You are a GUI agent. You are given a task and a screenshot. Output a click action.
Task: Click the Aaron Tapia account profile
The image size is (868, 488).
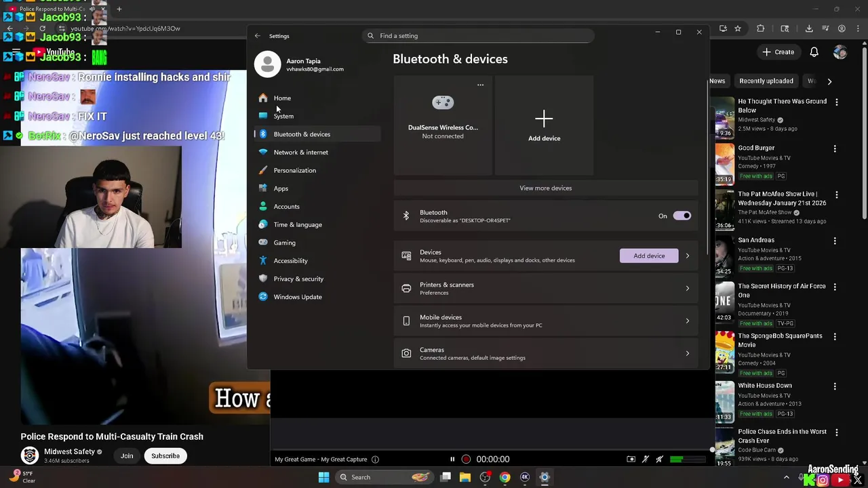pos(301,65)
